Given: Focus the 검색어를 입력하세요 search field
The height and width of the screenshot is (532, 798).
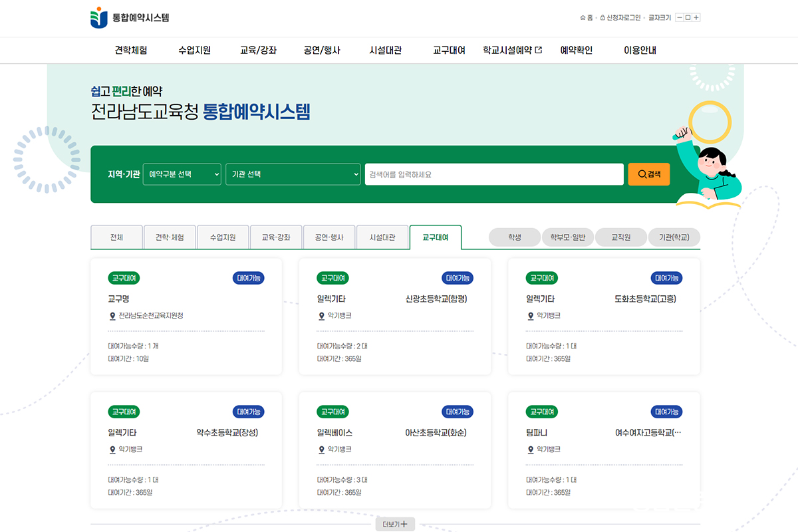Looking at the screenshot, I should pyautogui.click(x=494, y=174).
